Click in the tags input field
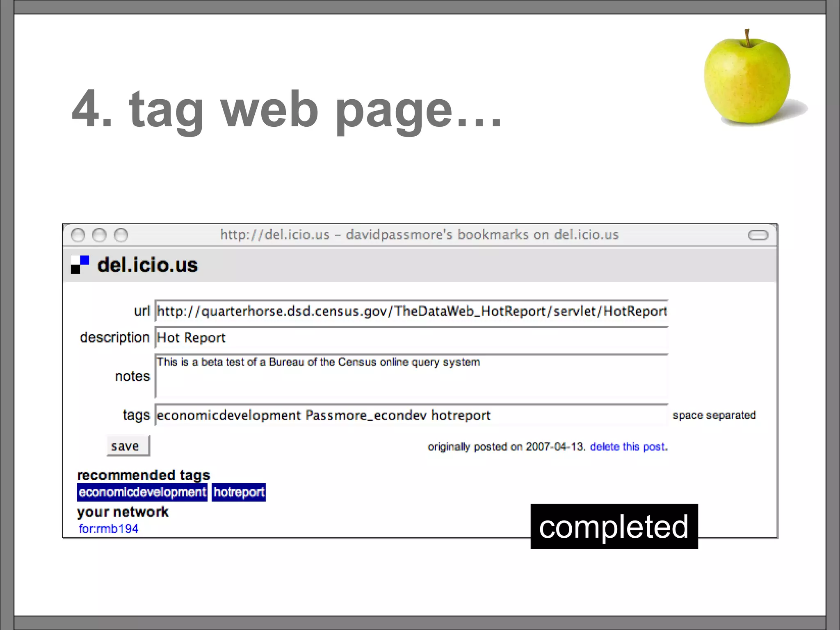 coord(411,415)
